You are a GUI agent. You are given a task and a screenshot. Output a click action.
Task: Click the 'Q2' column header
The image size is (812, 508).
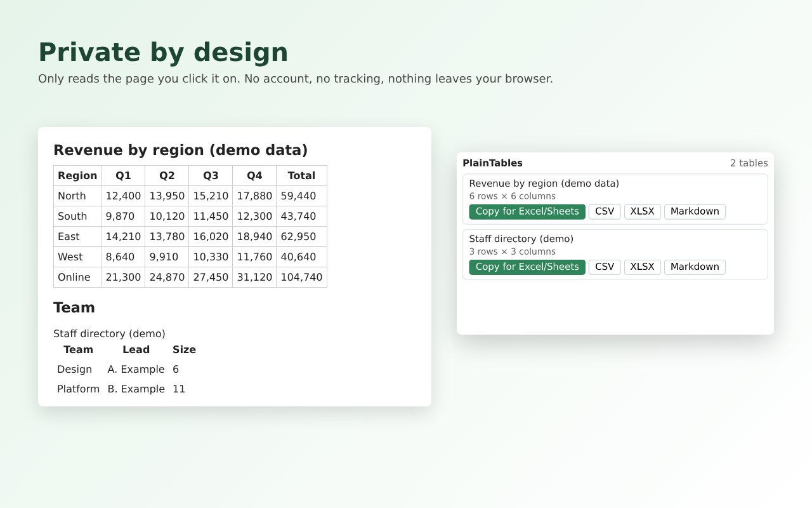tap(167, 176)
